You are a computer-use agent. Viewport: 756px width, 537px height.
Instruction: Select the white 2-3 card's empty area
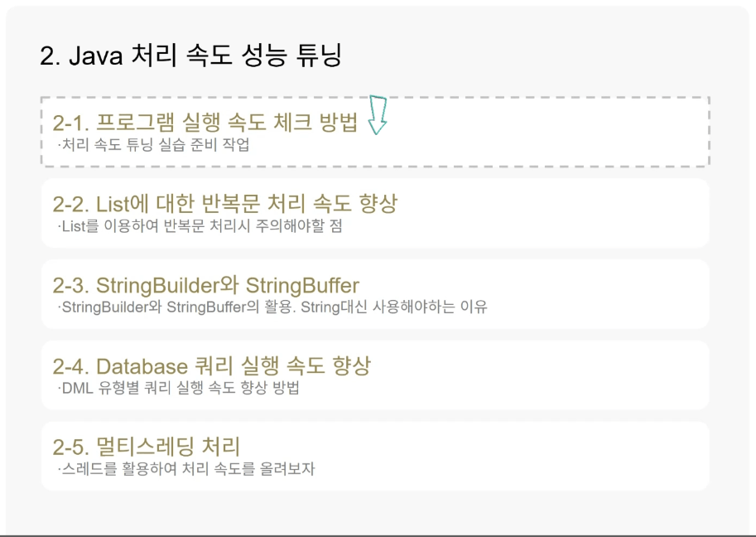coord(598,294)
